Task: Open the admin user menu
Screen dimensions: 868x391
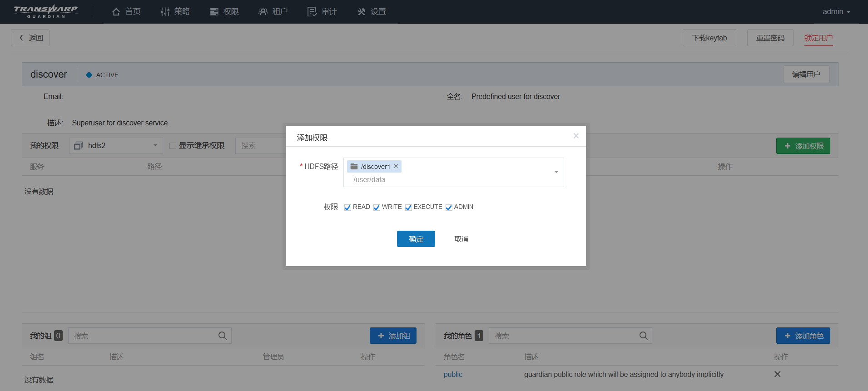Action: 836,12
